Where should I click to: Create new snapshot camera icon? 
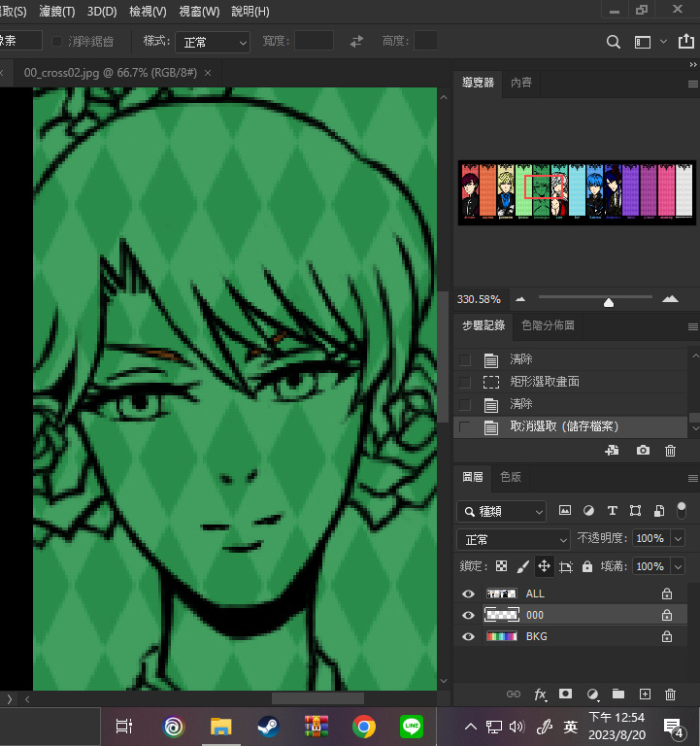tap(643, 450)
